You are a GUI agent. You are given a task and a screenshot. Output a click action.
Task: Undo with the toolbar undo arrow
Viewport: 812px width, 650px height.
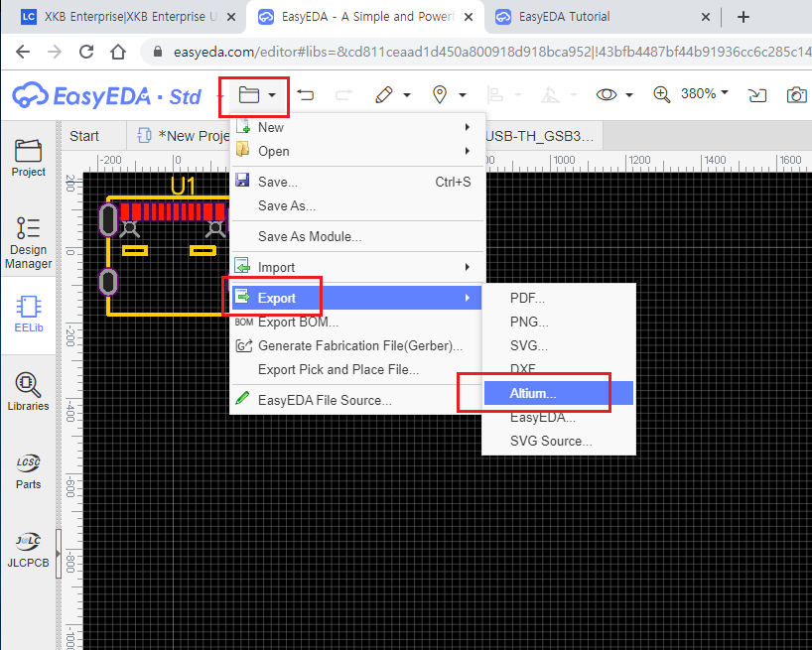[x=306, y=95]
